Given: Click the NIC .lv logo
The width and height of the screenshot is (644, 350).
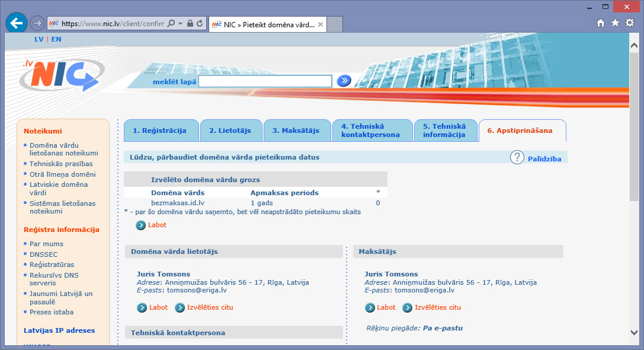Looking at the screenshot, I should (60, 75).
